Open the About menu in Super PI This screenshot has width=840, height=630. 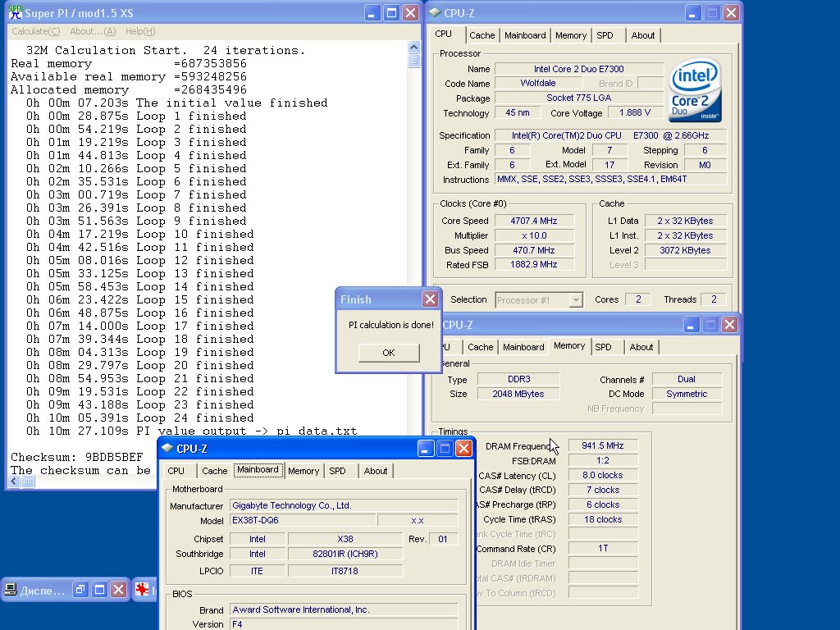pos(93,31)
